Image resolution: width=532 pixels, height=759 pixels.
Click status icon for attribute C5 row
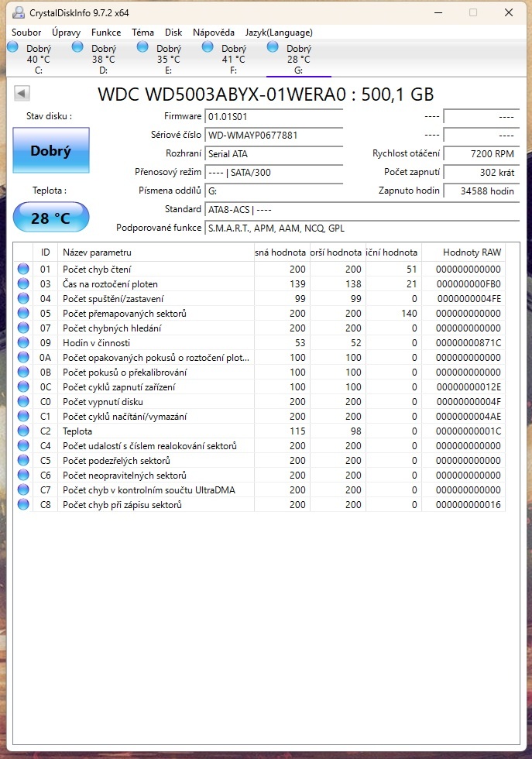coord(23,460)
